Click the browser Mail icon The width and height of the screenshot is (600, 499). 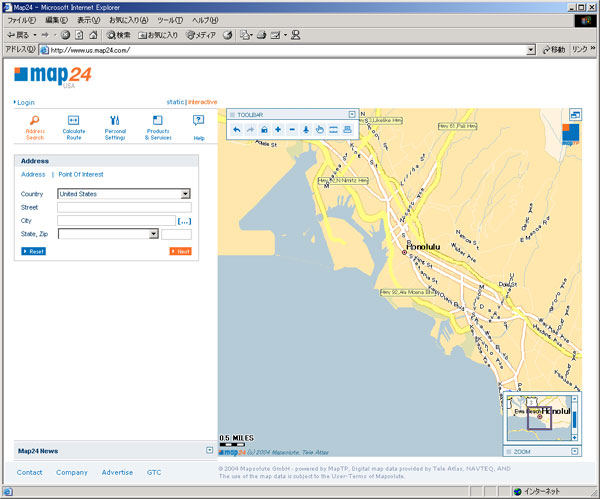[x=246, y=35]
